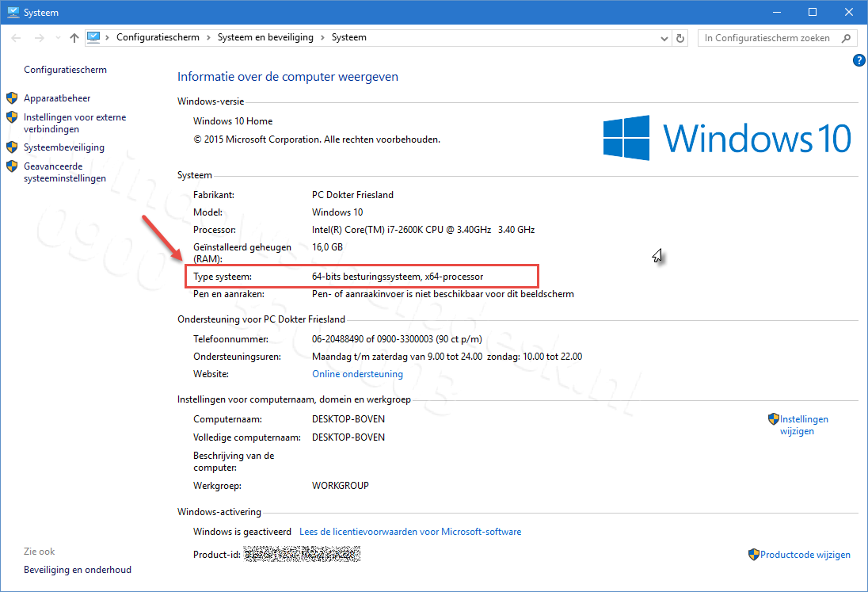Expand chevron after Systeem en beveiliging
This screenshot has width=868, height=592.
[x=323, y=38]
